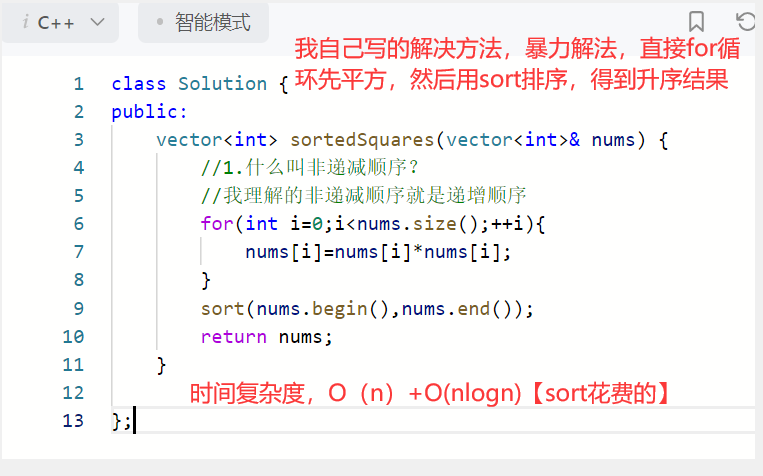Click the bookmark icon in editor toolbar
Screen dimensions: 763x476
point(697,22)
